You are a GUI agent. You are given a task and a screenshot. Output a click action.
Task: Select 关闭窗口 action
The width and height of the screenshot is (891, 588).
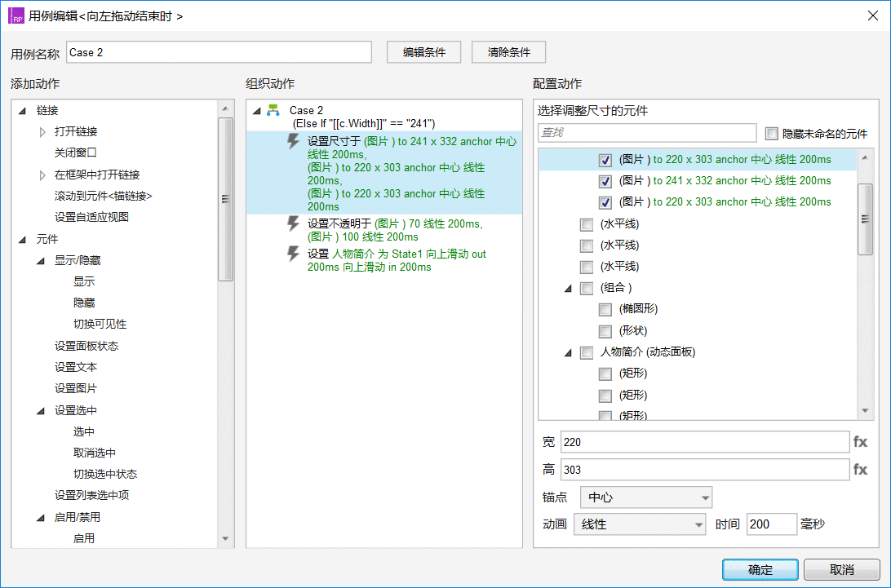click(76, 153)
